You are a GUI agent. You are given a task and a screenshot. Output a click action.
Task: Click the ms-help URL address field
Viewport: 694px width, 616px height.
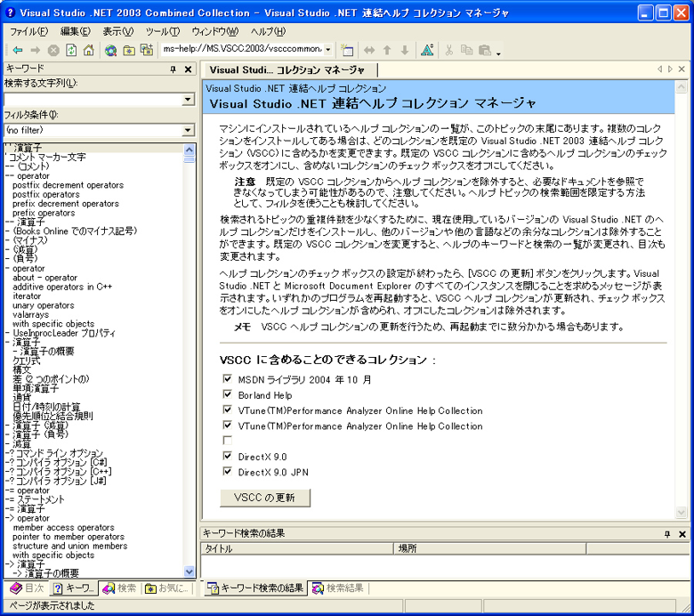click(x=242, y=49)
